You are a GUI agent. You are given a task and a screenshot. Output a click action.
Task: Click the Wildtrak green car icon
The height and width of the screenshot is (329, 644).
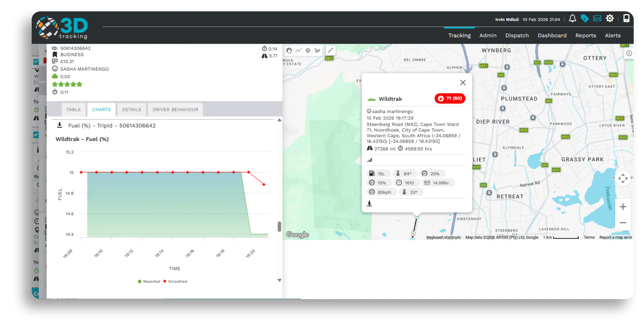click(371, 99)
